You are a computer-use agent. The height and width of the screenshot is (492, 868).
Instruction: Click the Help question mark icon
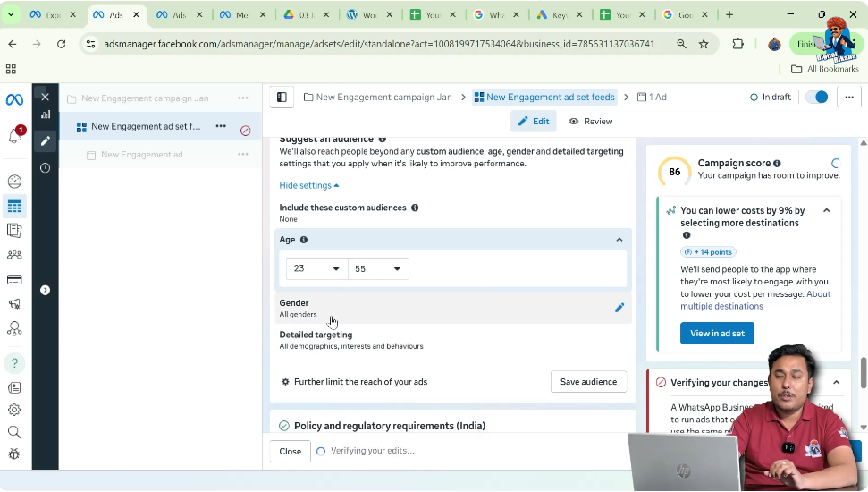(14, 363)
